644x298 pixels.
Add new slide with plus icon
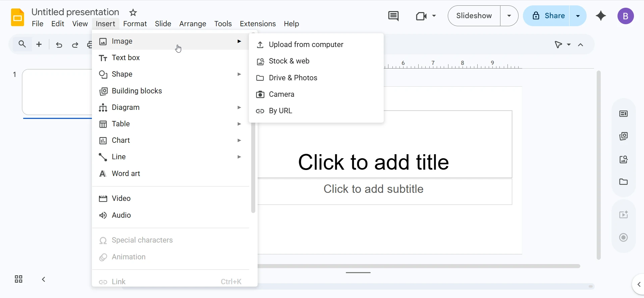tap(39, 44)
